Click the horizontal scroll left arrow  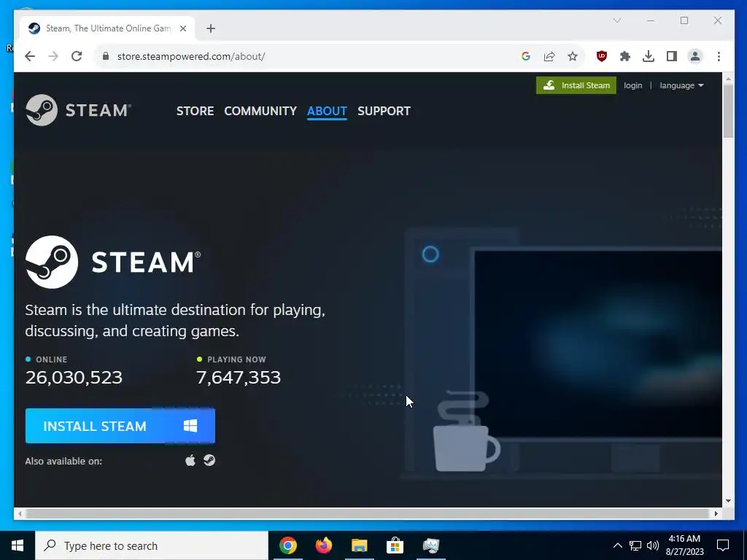click(20, 513)
